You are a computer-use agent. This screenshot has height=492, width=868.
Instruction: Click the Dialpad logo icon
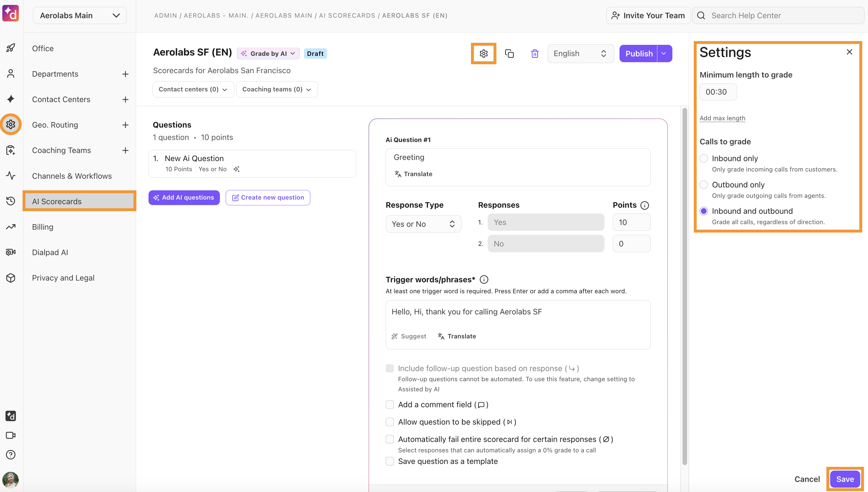10,14
